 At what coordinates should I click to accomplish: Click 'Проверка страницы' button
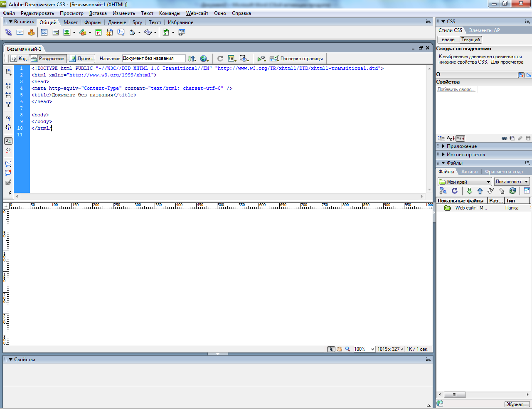click(296, 59)
